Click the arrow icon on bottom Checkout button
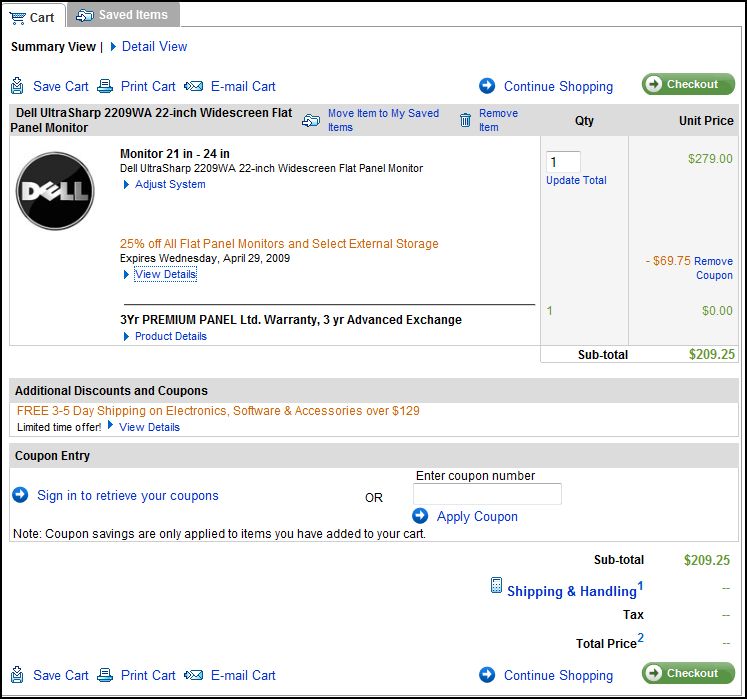Image resolution: width=747 pixels, height=699 pixels. (654, 673)
